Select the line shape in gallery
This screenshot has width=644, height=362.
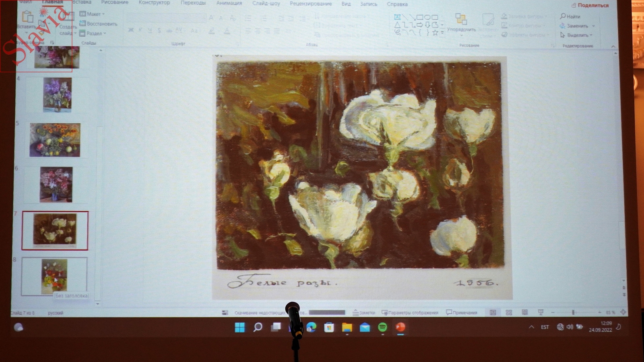click(x=405, y=17)
